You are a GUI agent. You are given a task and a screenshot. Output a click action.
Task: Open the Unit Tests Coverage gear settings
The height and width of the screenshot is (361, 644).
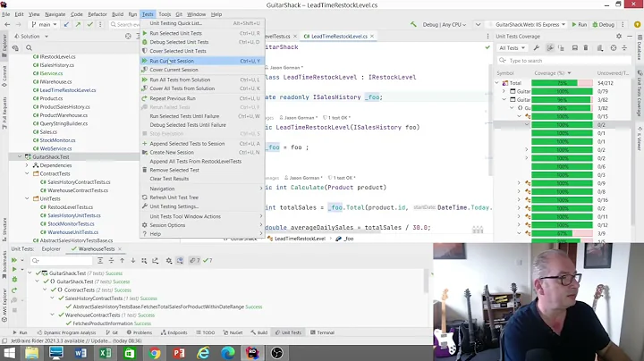click(x=619, y=36)
